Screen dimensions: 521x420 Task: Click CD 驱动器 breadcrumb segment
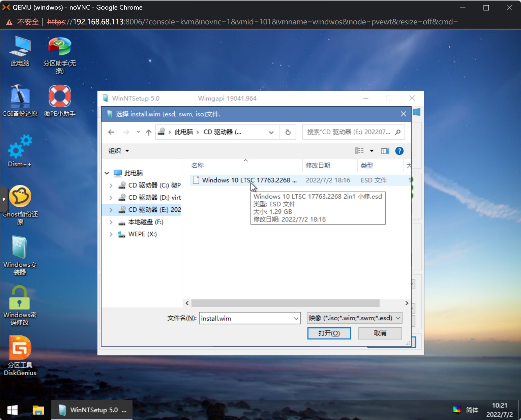(222, 132)
